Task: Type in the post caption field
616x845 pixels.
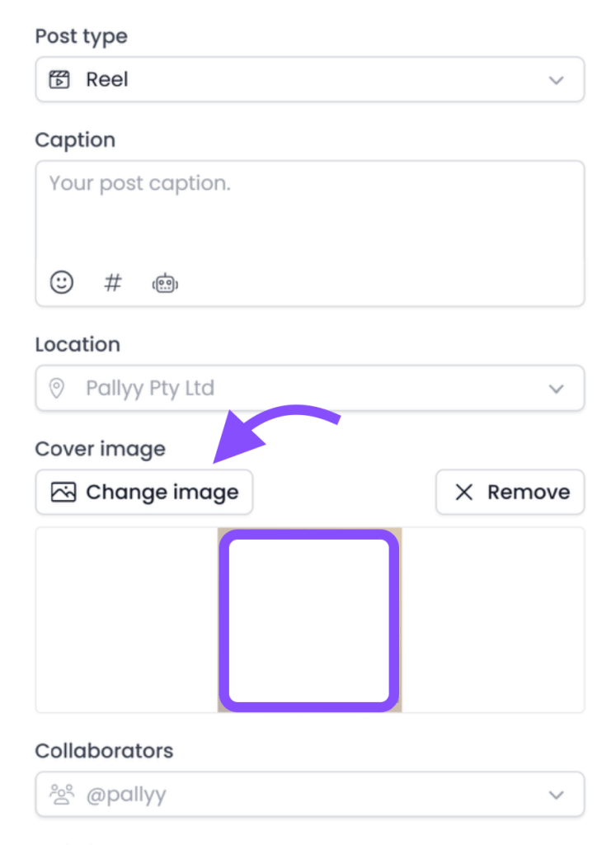Action: point(309,215)
